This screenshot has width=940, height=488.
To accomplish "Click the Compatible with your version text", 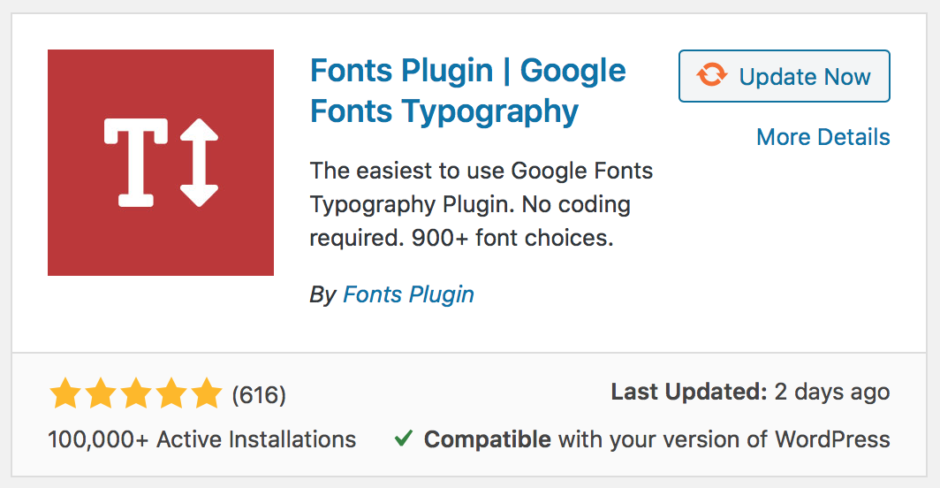I will pyautogui.click(x=657, y=439).
